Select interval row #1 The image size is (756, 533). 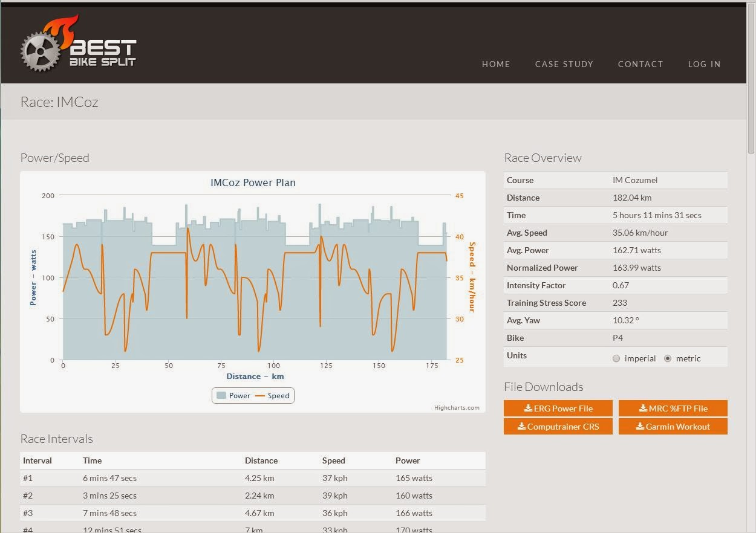[253, 478]
